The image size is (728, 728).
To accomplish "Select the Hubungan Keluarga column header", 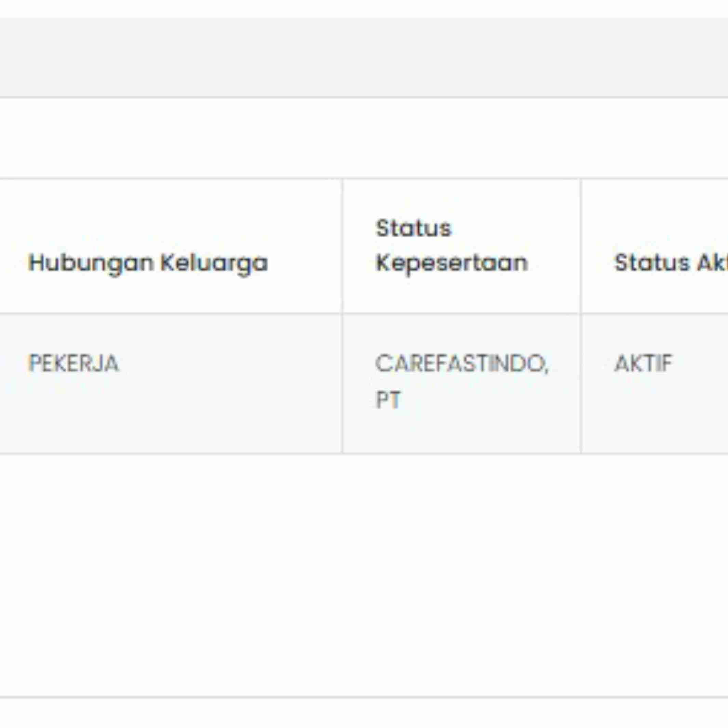I will click(148, 263).
